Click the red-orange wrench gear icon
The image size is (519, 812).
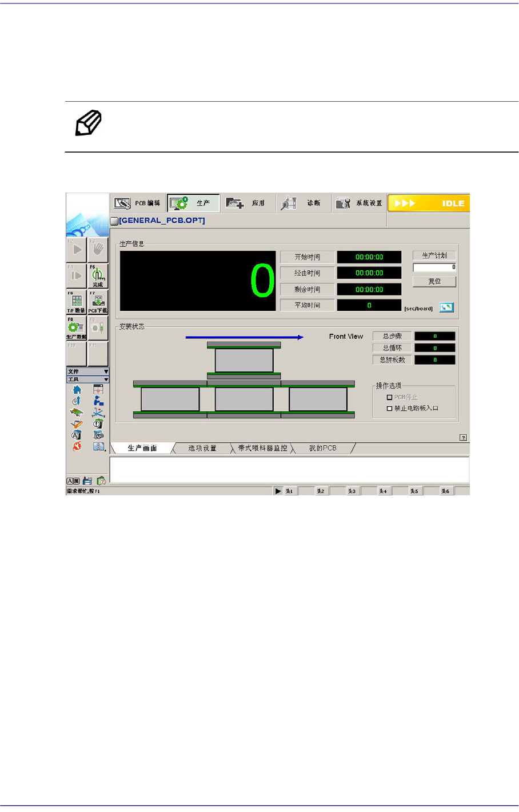point(77,446)
